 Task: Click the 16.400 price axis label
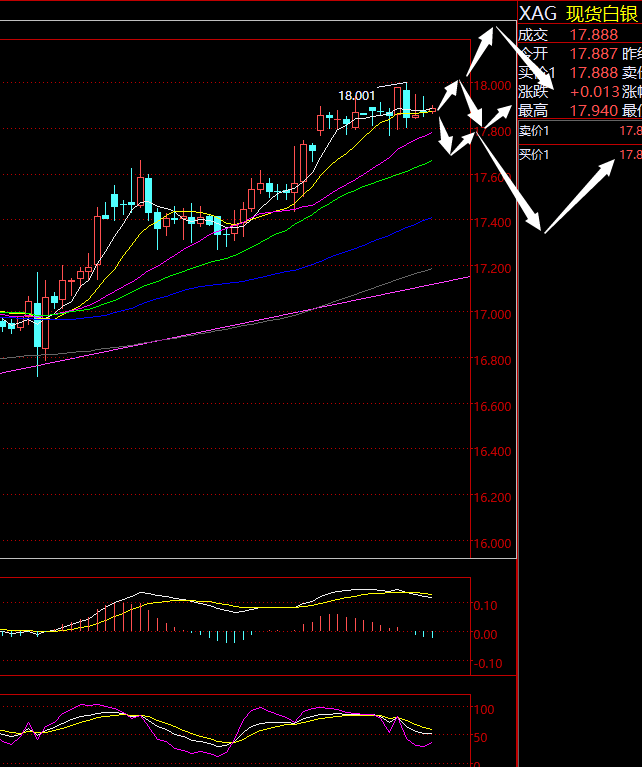click(x=492, y=451)
